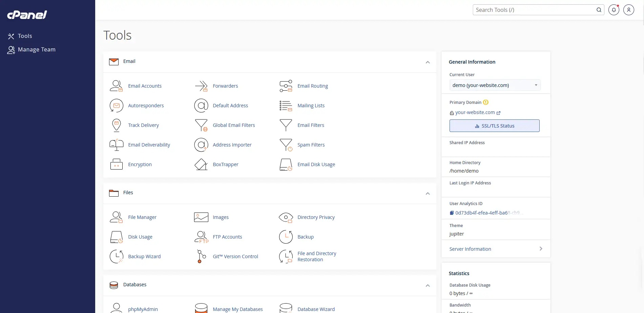This screenshot has width=644, height=313.
Task: Open the File Manager icon
Action: pyautogui.click(x=116, y=217)
